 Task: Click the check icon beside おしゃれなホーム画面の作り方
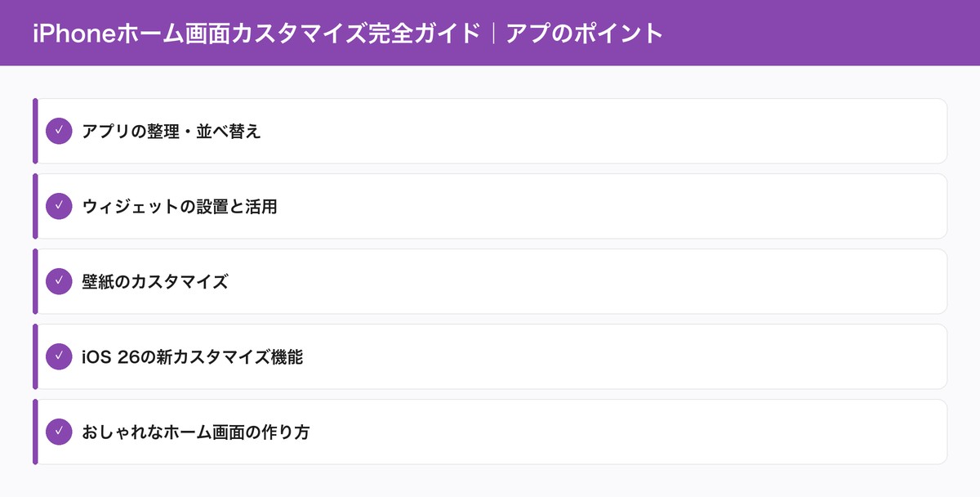pos(59,432)
